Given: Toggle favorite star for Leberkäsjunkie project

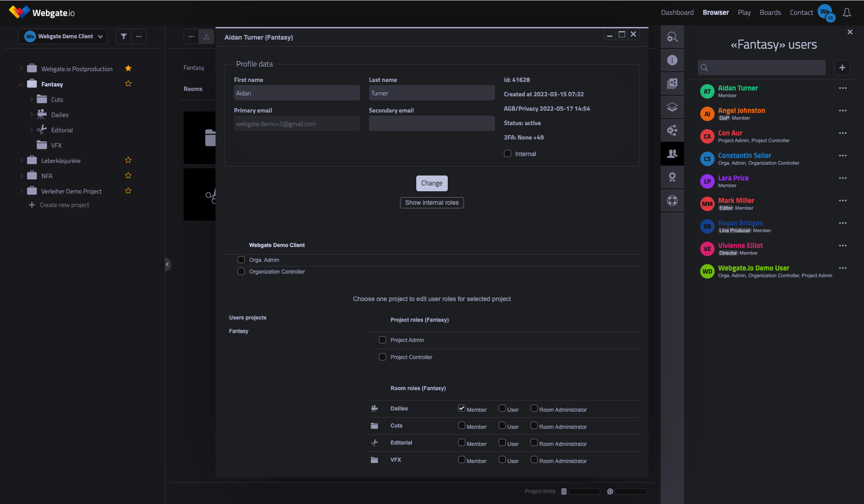Looking at the screenshot, I should pyautogui.click(x=128, y=160).
